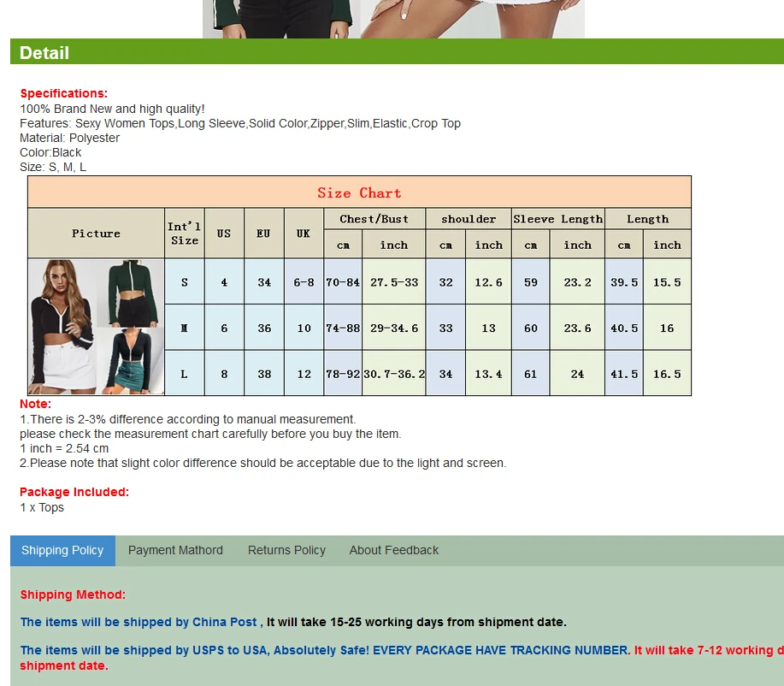Click the S size cell
Viewport: 784px width, 686px height.
185,282
